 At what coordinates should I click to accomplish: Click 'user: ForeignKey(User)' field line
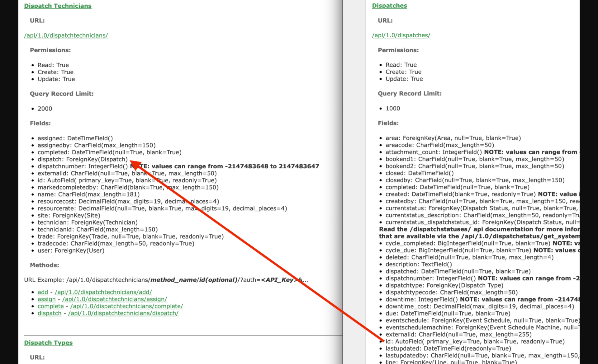[x=71, y=250]
